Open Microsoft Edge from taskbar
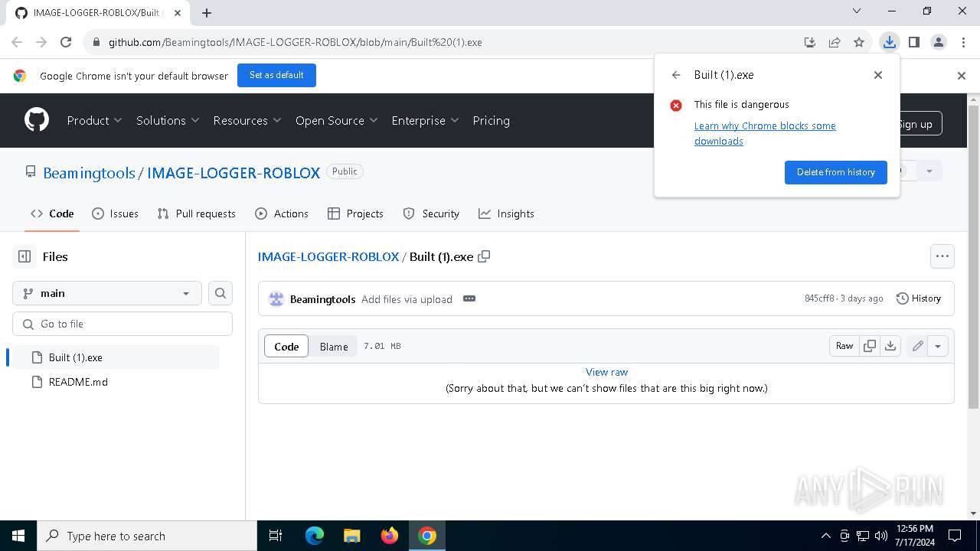The height and width of the screenshot is (551, 980). tap(315, 536)
